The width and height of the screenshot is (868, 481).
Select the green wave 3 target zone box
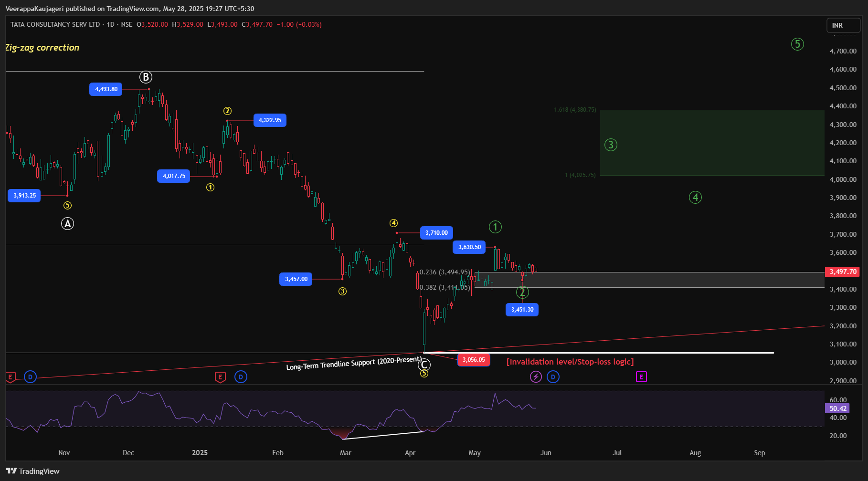pyautogui.click(x=712, y=143)
